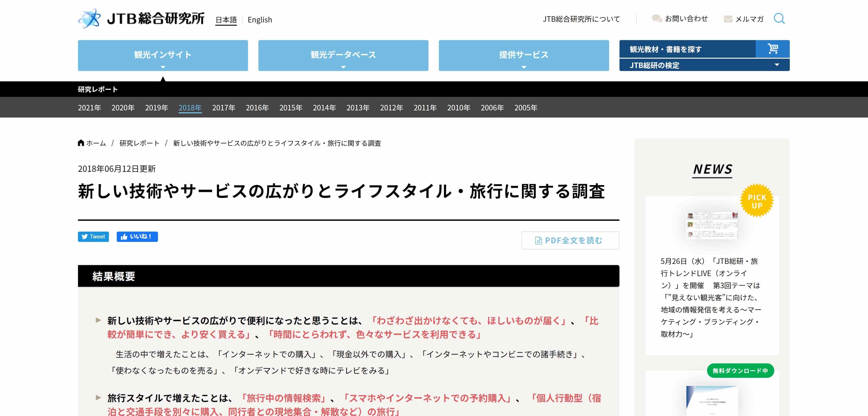Expand the 観光インサイト menu

[x=163, y=55]
